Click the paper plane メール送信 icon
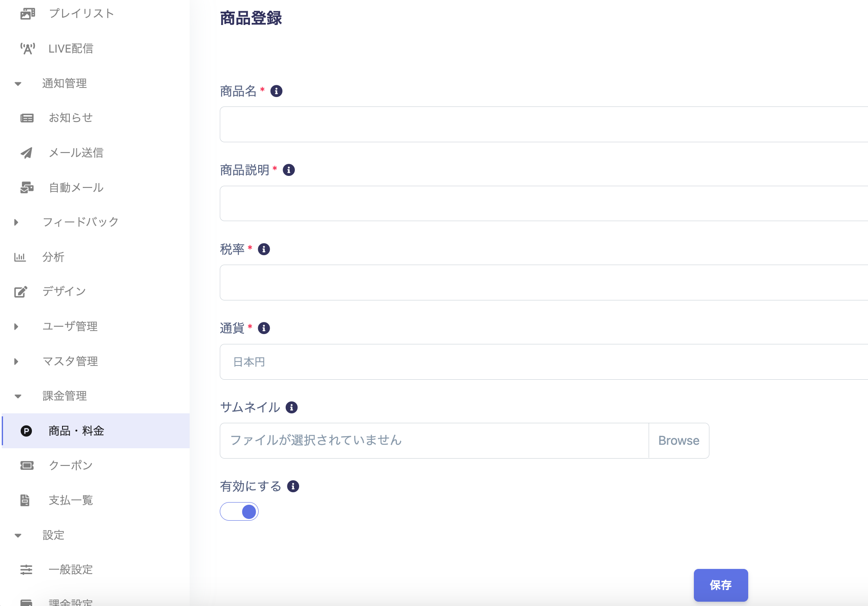 (x=27, y=153)
